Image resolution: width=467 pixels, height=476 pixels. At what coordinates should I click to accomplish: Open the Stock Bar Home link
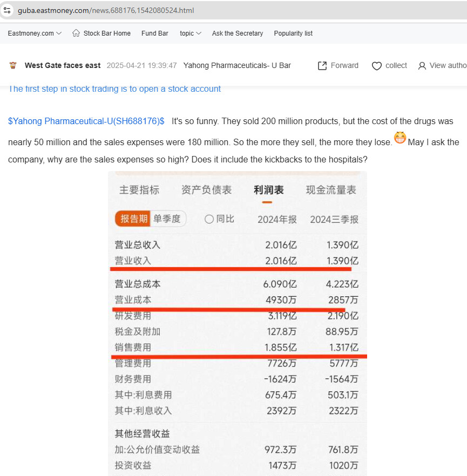tap(107, 33)
